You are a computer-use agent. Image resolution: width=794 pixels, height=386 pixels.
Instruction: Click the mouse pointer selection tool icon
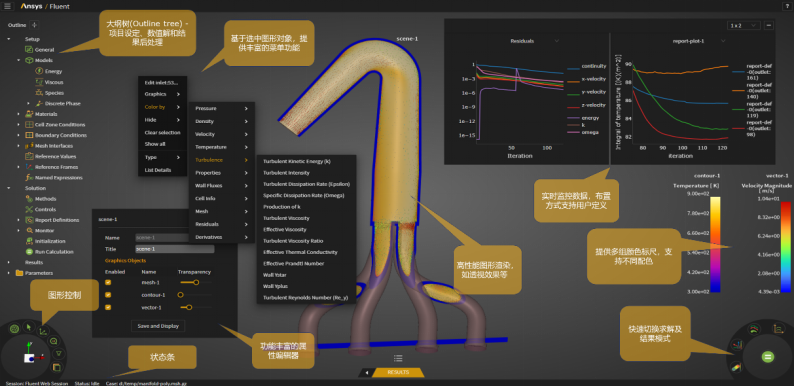click(28, 327)
